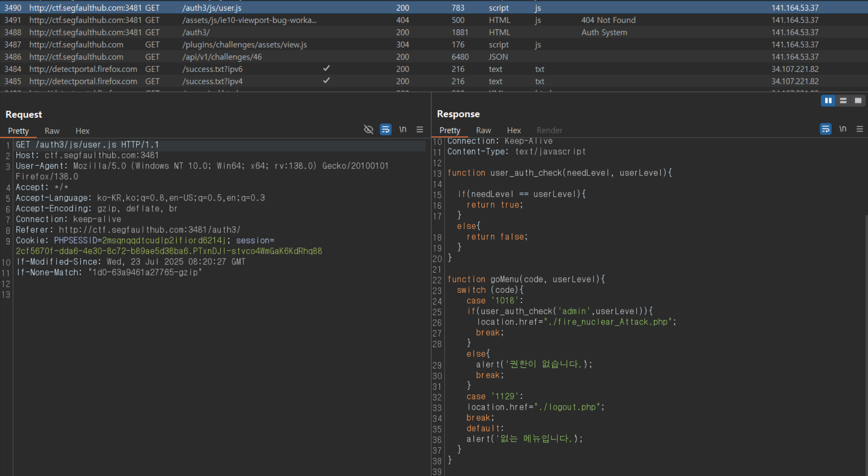The image size is (868, 476).
Task: Click checkmark in success.txt?ipv6 row
Action: tap(326, 68)
